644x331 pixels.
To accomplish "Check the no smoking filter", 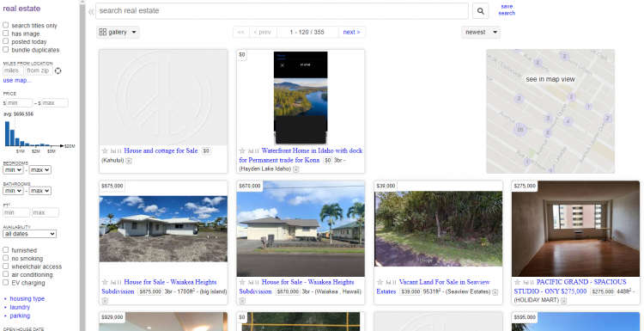I will coord(6,258).
